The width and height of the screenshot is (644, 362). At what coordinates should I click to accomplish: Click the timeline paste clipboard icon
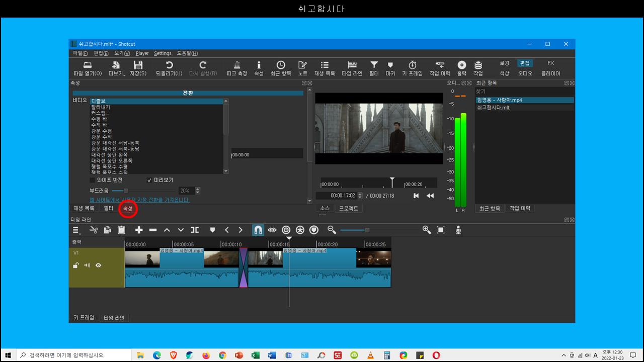point(121,230)
